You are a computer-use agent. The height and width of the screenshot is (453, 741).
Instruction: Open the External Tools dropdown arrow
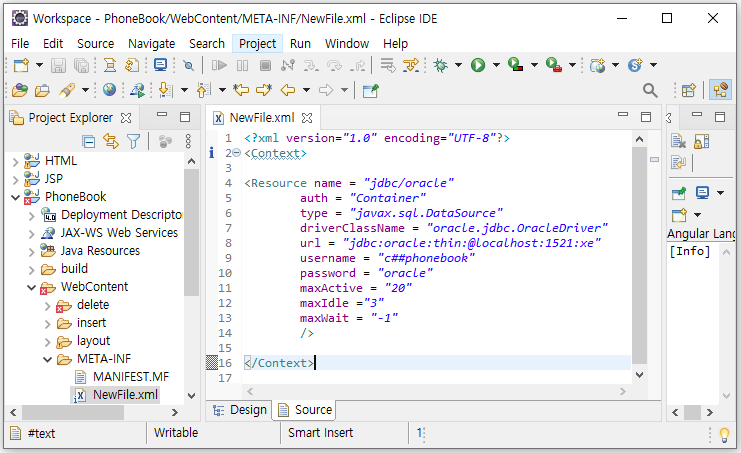point(572,65)
